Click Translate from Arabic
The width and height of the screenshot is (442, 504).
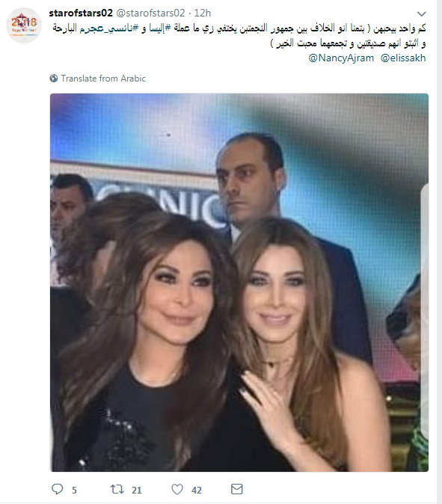[103, 78]
